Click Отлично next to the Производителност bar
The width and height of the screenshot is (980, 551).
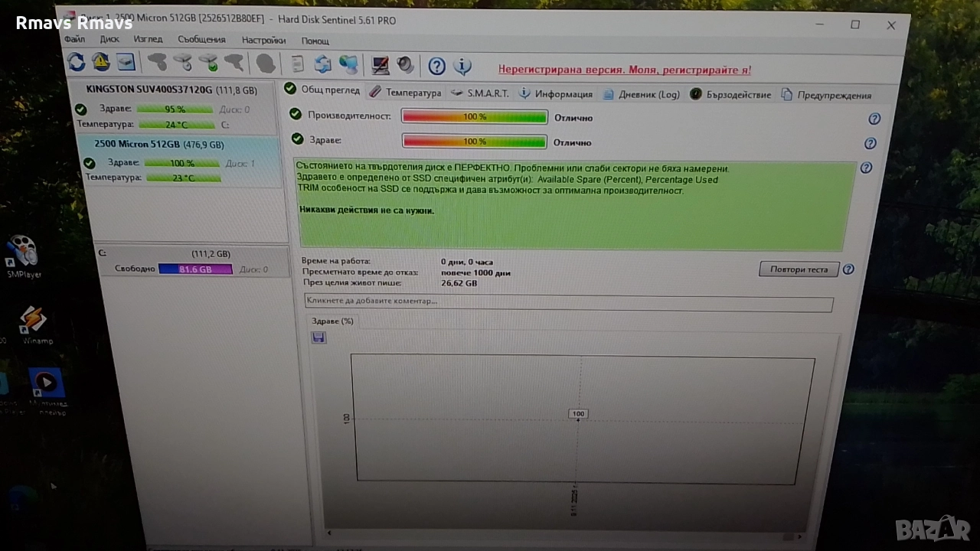pos(573,118)
